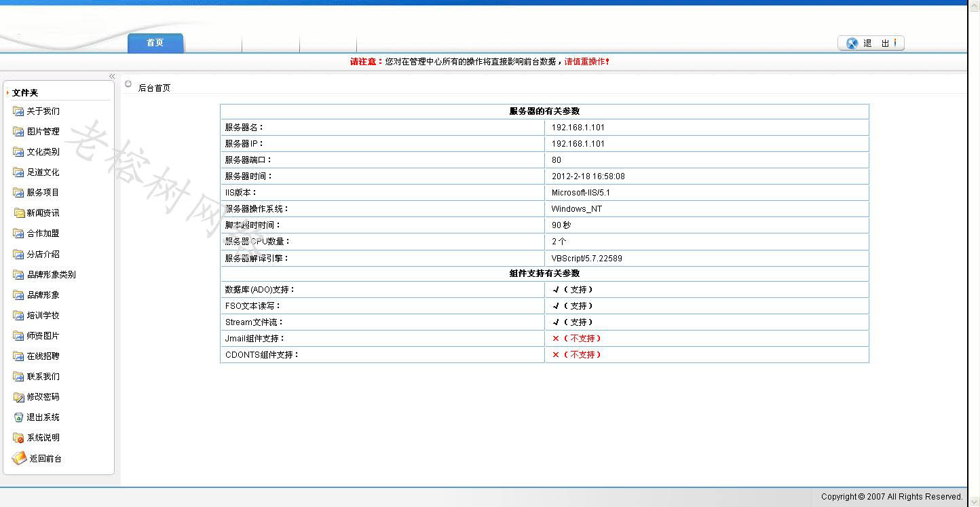Viewport: 980px width, 507px height.
Task: Click the Windows_NT value
Action: coord(577,209)
